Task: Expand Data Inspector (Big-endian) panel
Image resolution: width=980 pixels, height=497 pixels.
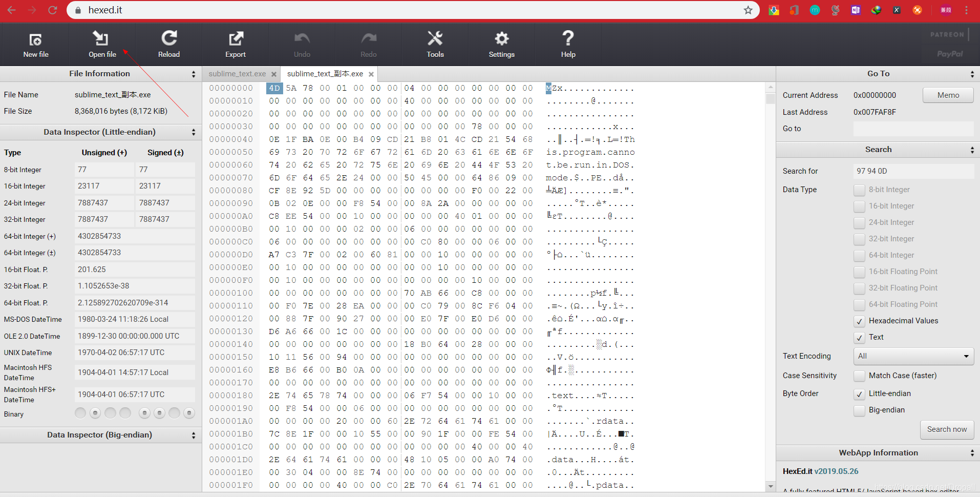Action: point(194,435)
